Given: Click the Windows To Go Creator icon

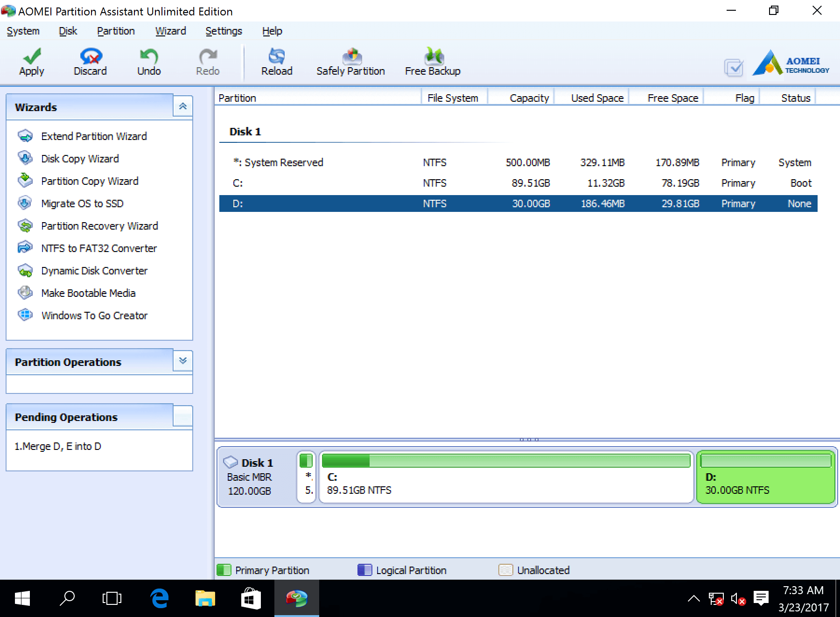Looking at the screenshot, I should pos(25,315).
